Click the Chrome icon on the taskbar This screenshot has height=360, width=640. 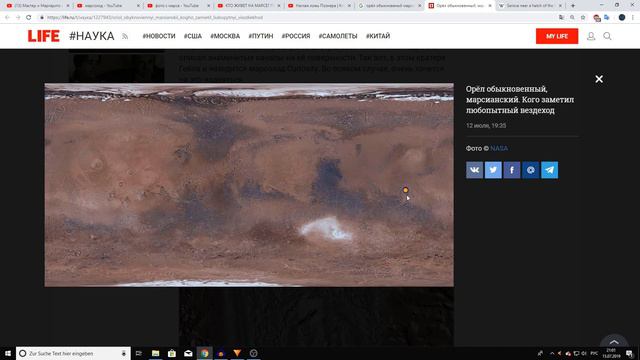click(204, 353)
